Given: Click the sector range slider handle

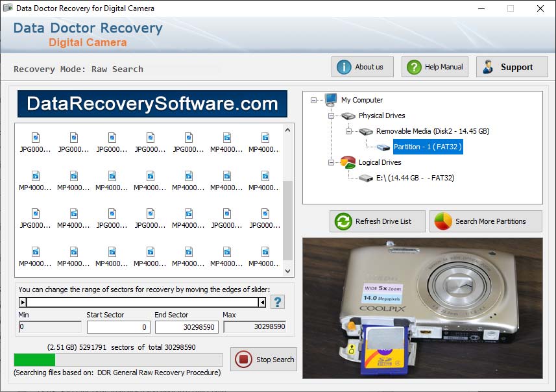Looking at the screenshot, I should click(24, 300).
